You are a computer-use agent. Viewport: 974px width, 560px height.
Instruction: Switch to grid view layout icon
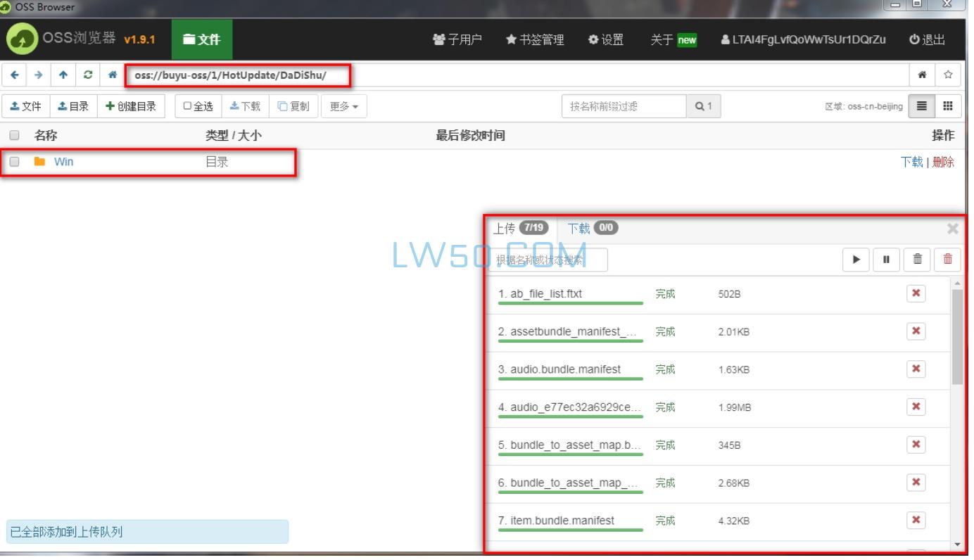[x=948, y=106]
